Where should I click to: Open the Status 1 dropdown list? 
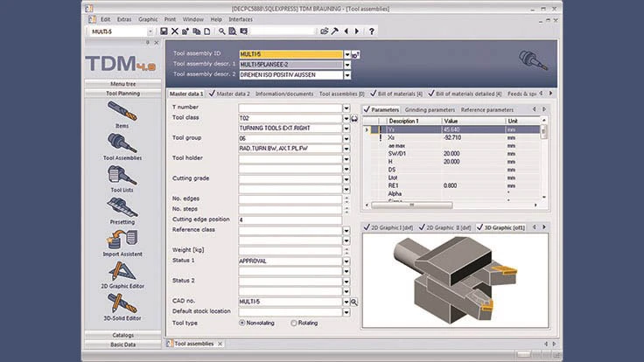(x=346, y=261)
